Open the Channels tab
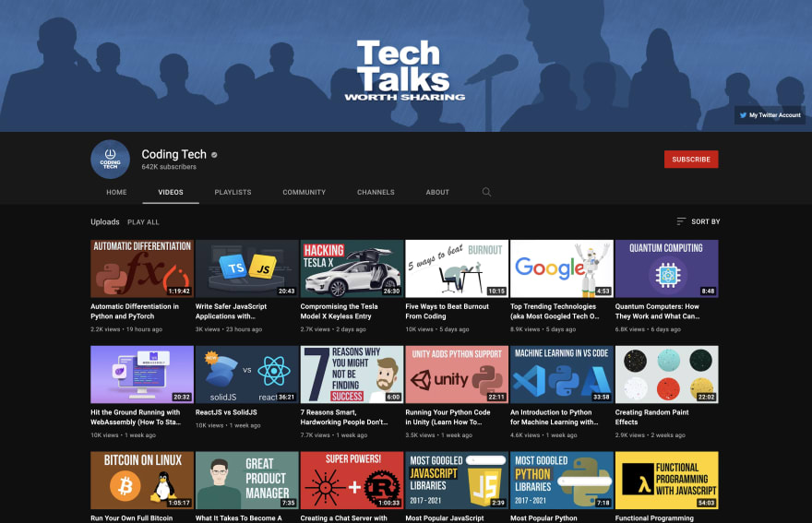 376,192
